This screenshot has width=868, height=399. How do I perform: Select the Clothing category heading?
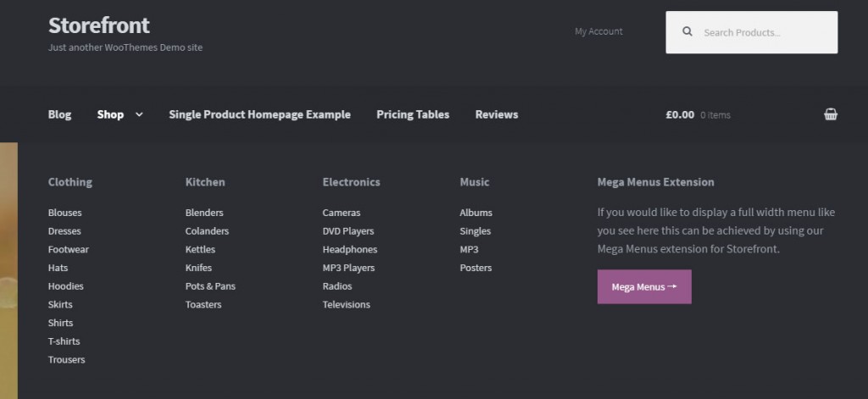pyautogui.click(x=70, y=182)
